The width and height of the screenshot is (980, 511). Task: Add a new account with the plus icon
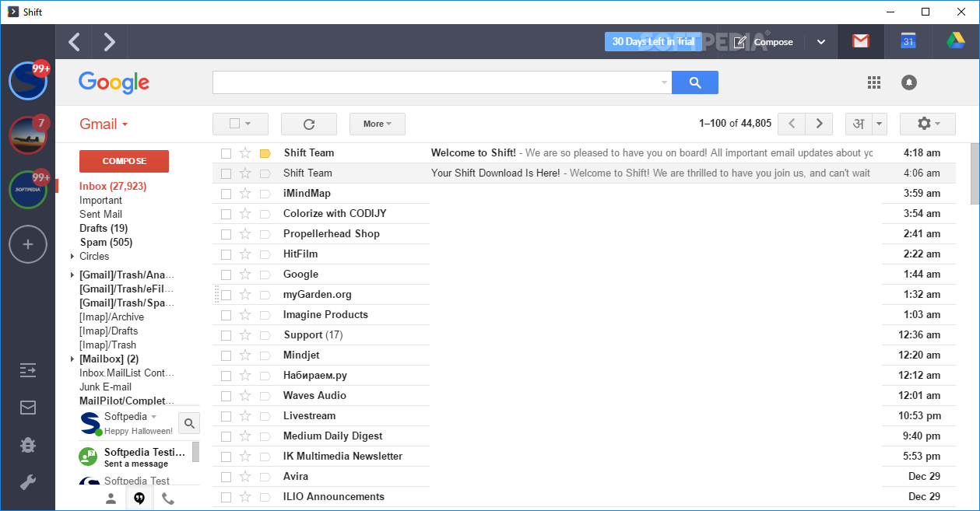coord(28,244)
